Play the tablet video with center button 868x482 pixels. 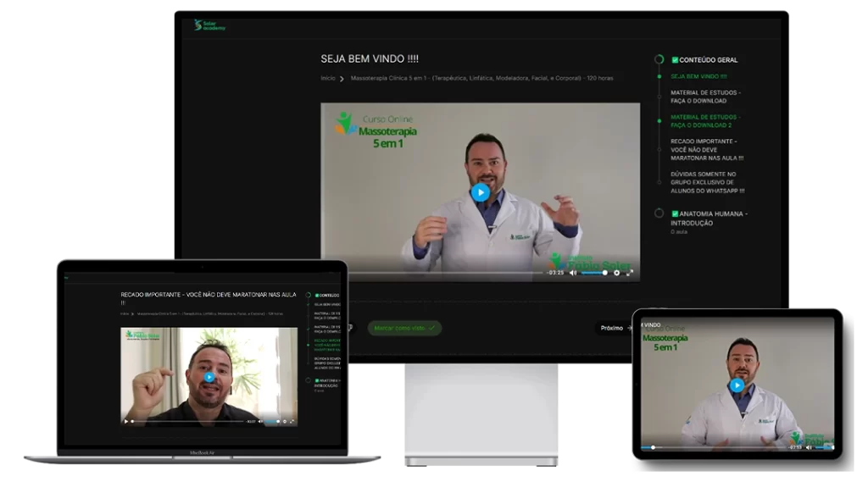[737, 385]
